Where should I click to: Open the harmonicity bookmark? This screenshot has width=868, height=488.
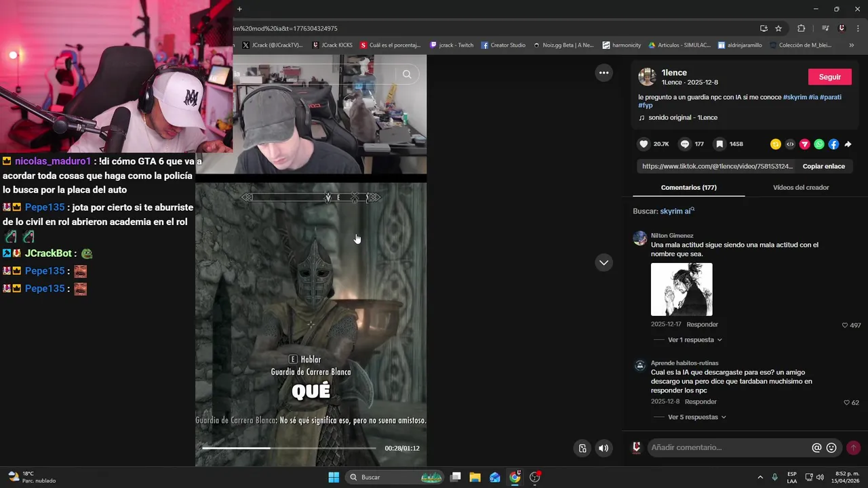[x=621, y=45]
